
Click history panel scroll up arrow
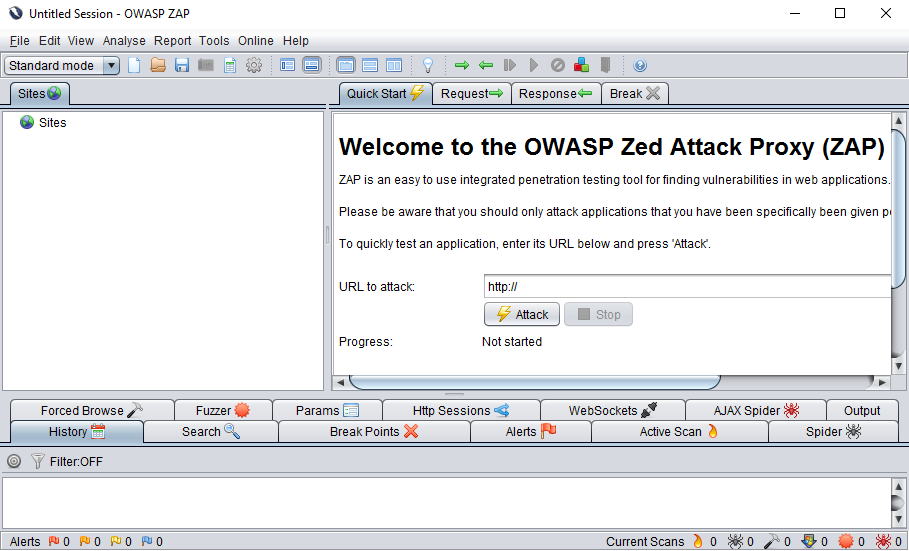[899, 487]
